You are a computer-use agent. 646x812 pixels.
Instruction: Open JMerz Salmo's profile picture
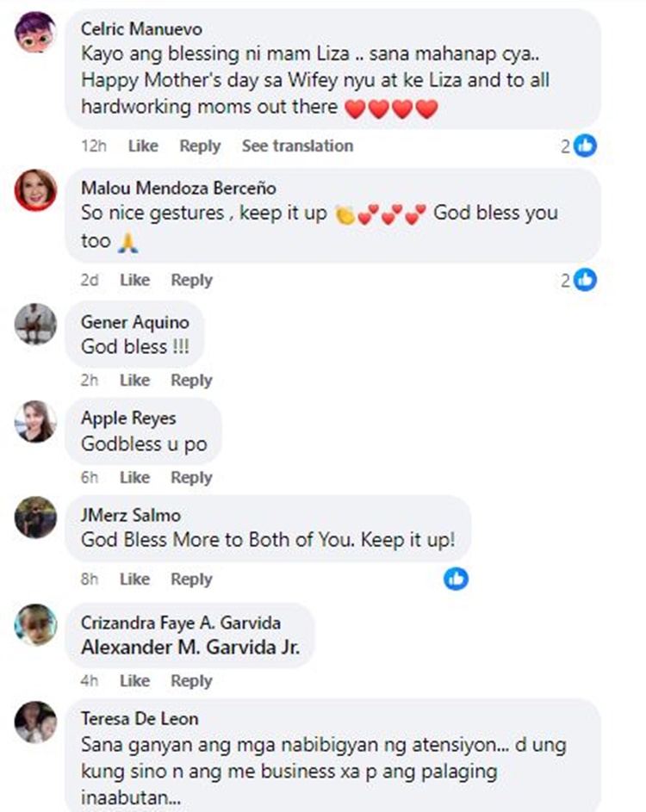tap(35, 518)
